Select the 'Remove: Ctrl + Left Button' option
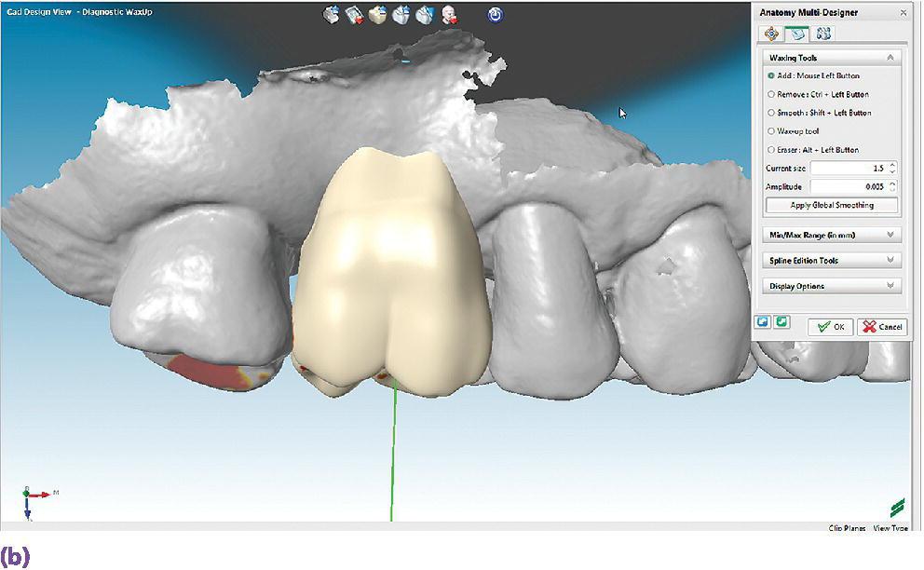 point(770,94)
